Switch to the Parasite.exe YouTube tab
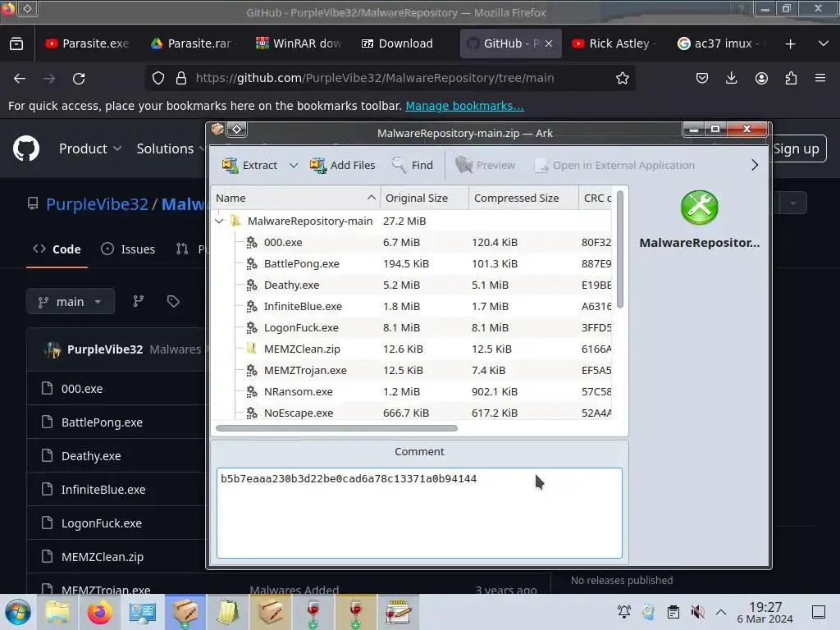 click(x=87, y=43)
